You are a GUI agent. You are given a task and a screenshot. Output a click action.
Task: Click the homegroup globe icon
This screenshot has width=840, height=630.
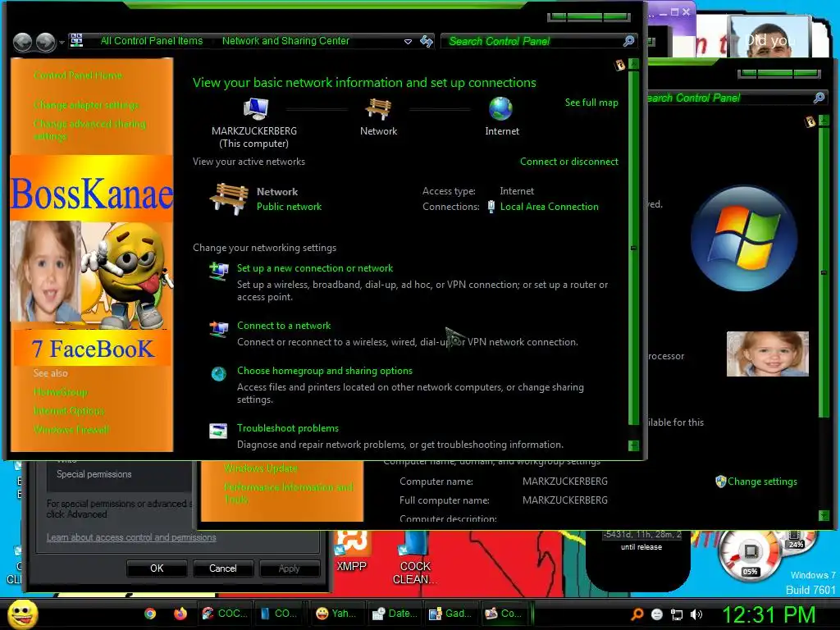(x=218, y=373)
